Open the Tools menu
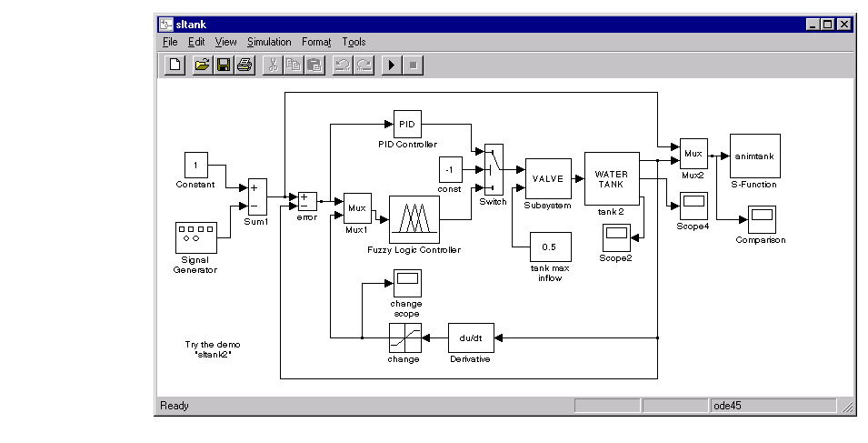The height and width of the screenshot is (443, 868). 354,42
